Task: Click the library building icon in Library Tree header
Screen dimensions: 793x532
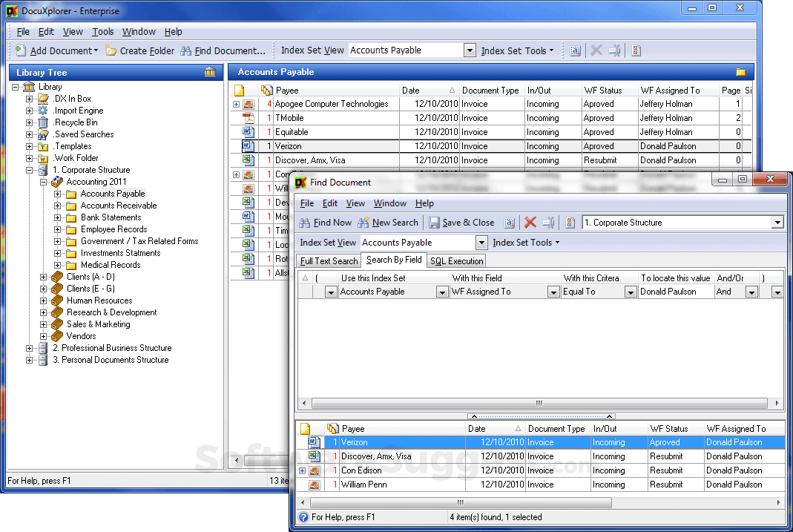Action: click(x=210, y=72)
